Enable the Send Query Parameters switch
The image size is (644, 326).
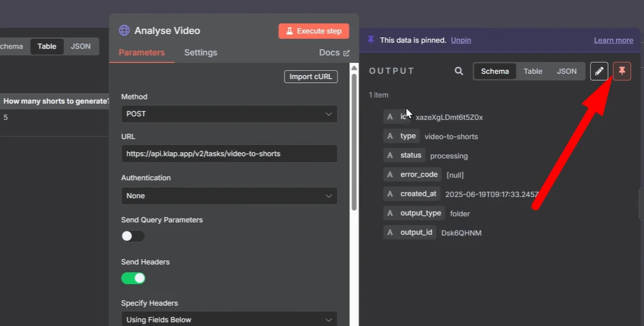tap(133, 236)
